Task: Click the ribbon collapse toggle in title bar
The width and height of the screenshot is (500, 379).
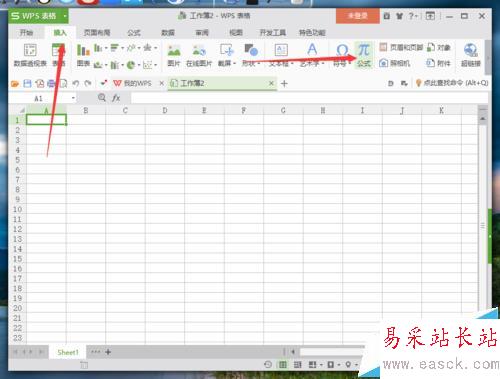Action: 430,16
